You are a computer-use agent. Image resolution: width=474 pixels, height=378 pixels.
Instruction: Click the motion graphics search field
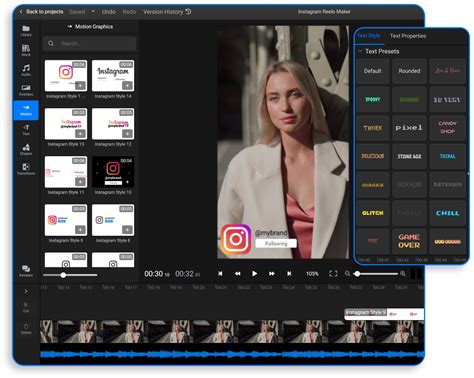(x=89, y=43)
